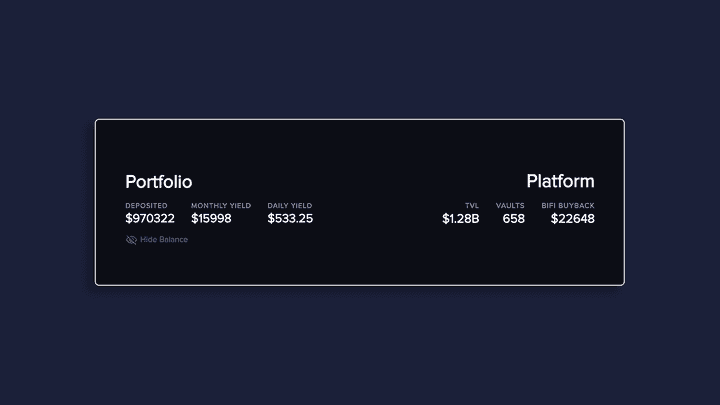The width and height of the screenshot is (720, 405).
Task: Click the word BIFI in buyback label
Action: point(549,205)
